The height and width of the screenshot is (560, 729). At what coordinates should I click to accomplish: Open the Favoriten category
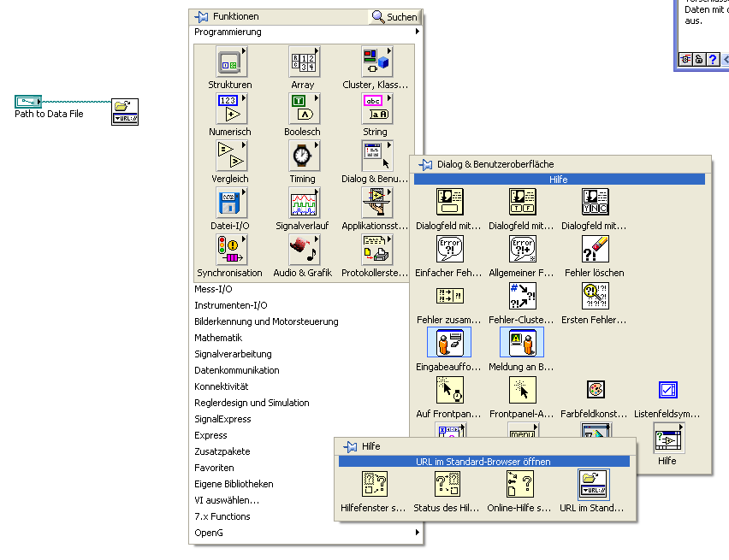pos(214,468)
